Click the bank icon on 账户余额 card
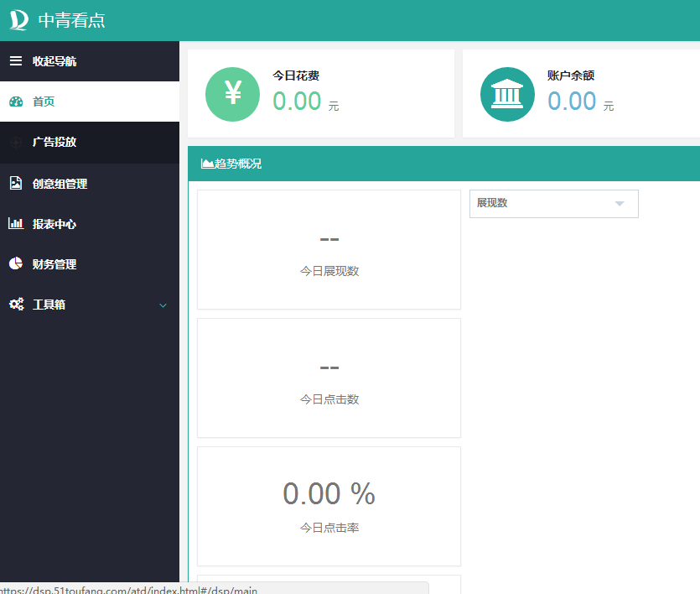This screenshot has width=700, height=594. (507, 94)
